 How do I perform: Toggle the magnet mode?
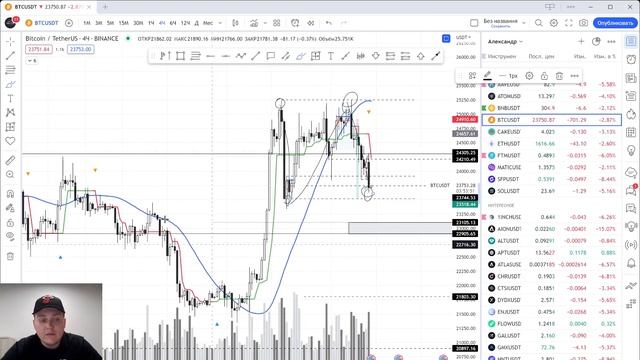pos(10,194)
